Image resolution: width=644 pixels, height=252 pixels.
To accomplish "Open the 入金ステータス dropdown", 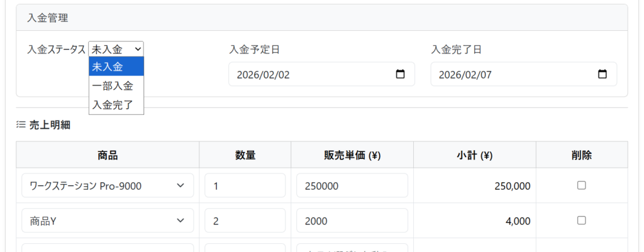I will click(x=116, y=49).
